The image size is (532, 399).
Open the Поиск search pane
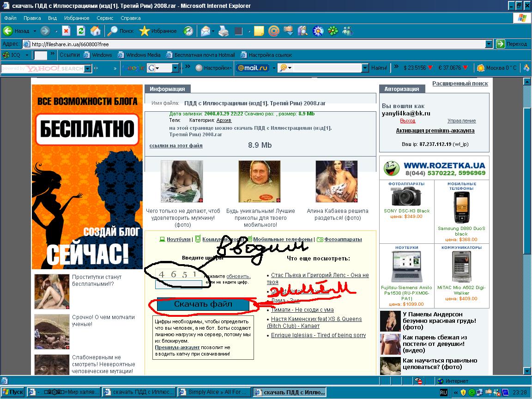(121, 31)
